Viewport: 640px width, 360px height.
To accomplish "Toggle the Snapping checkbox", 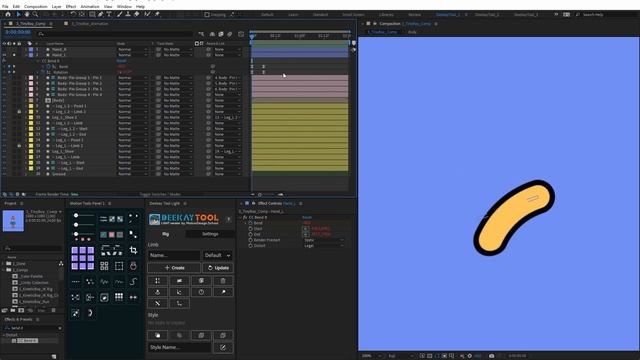I will [207, 15].
